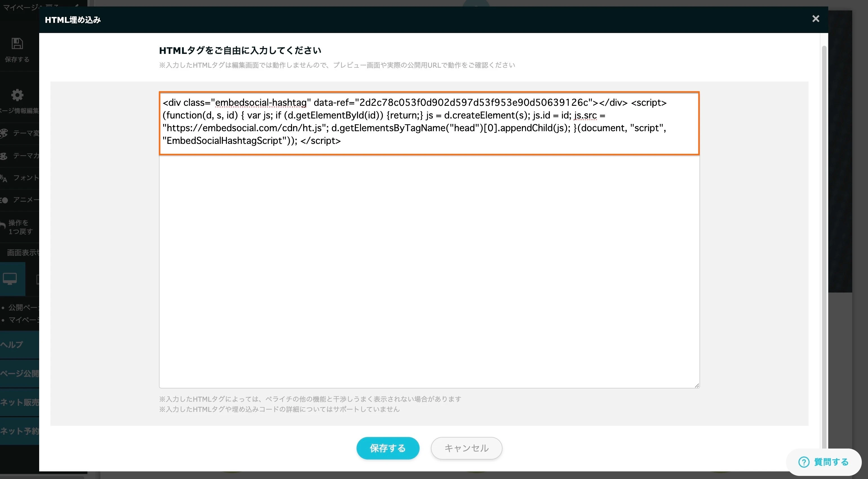This screenshot has width=868, height=479.
Task: Open the ヘルプ sidebar section
Action: [19, 344]
